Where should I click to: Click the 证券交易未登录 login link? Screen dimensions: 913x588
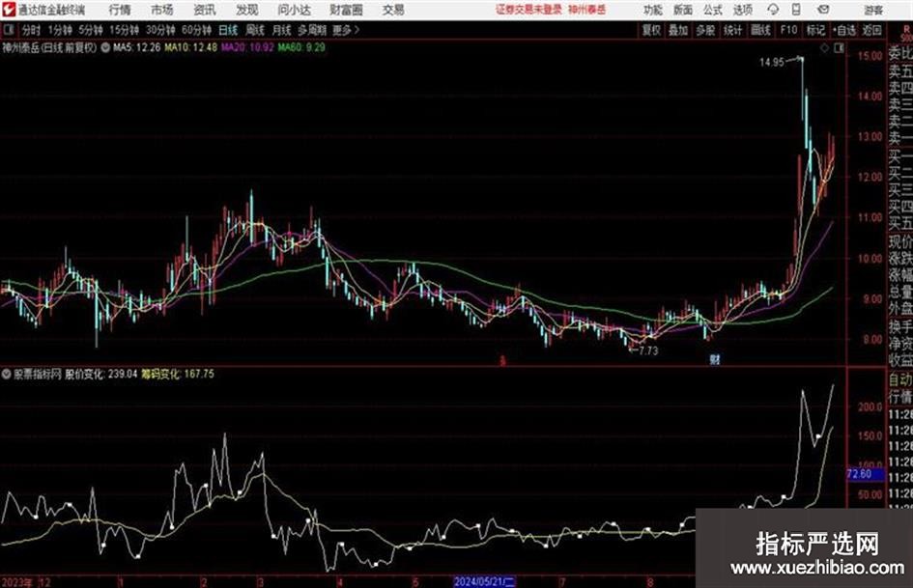pos(529,10)
